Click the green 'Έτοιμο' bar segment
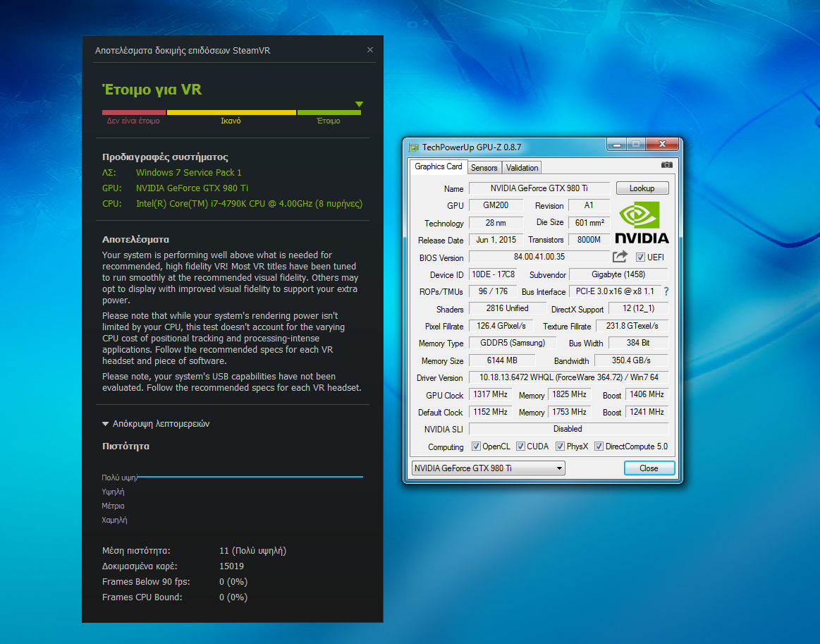This screenshot has height=644, width=820. 329,112
